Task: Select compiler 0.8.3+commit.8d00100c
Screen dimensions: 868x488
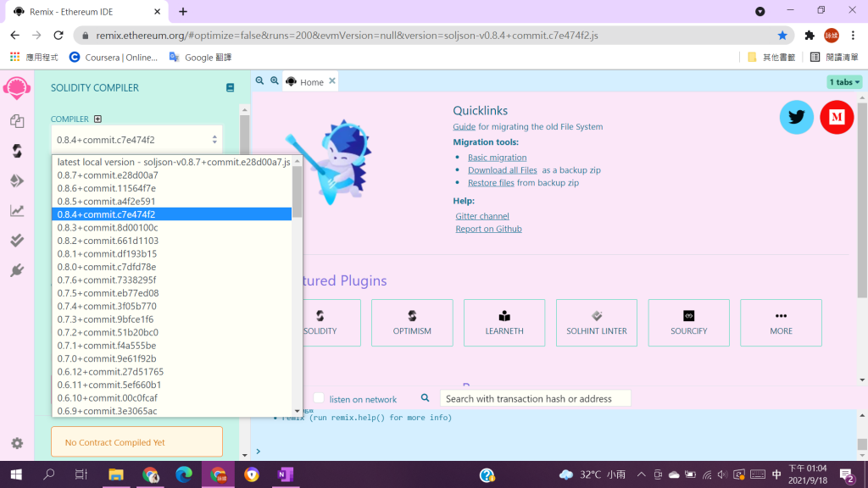Action: [x=171, y=227]
